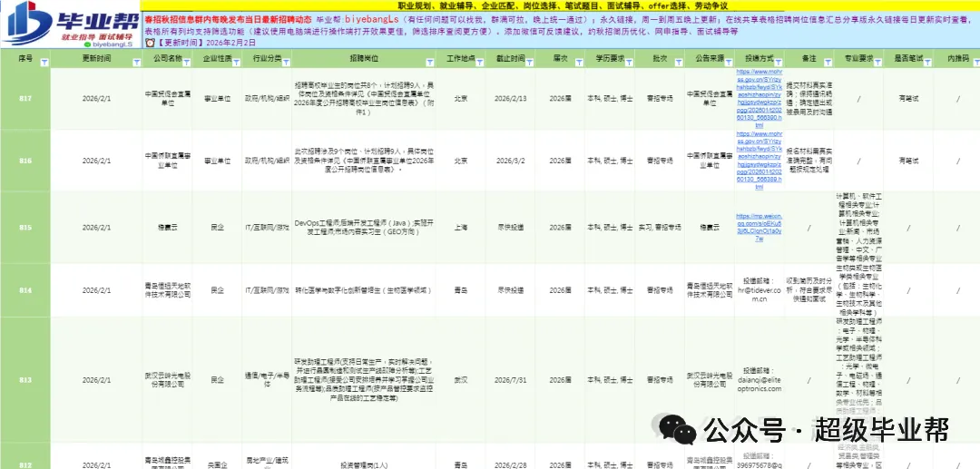Select the 武汉云岭光电股份有限公司 company name cell
Screen dimensions: 980x469
pyautogui.click(x=168, y=380)
